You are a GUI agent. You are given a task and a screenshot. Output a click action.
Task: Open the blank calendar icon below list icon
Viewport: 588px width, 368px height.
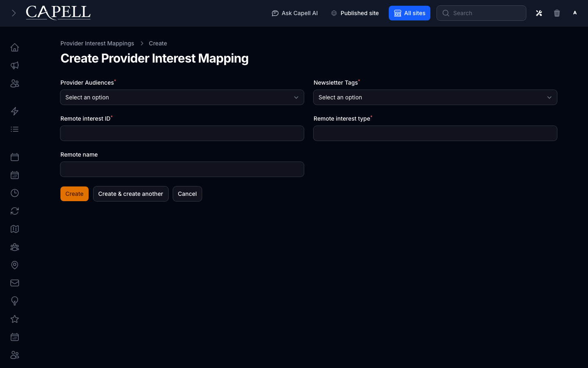(15, 157)
